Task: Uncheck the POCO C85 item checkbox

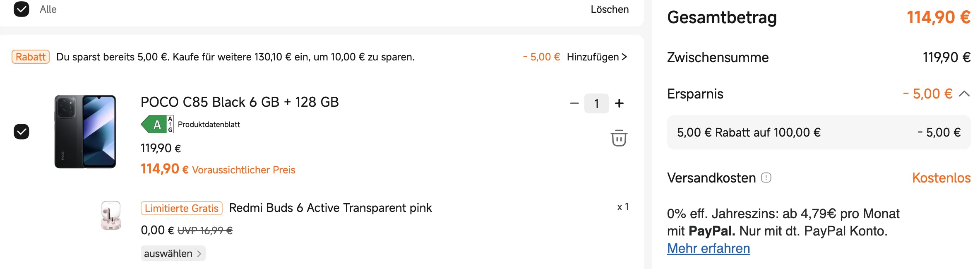Action: click(22, 132)
